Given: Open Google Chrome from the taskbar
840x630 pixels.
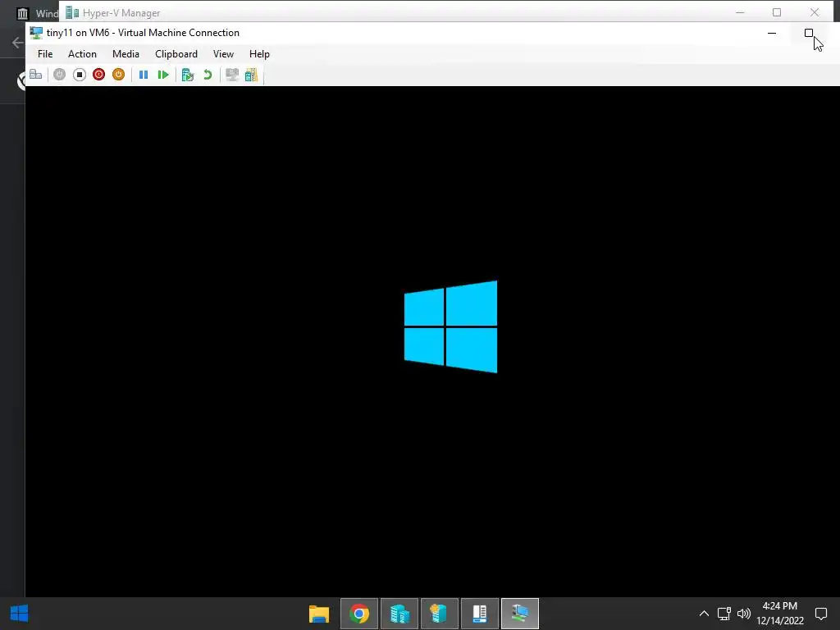Looking at the screenshot, I should [x=359, y=614].
